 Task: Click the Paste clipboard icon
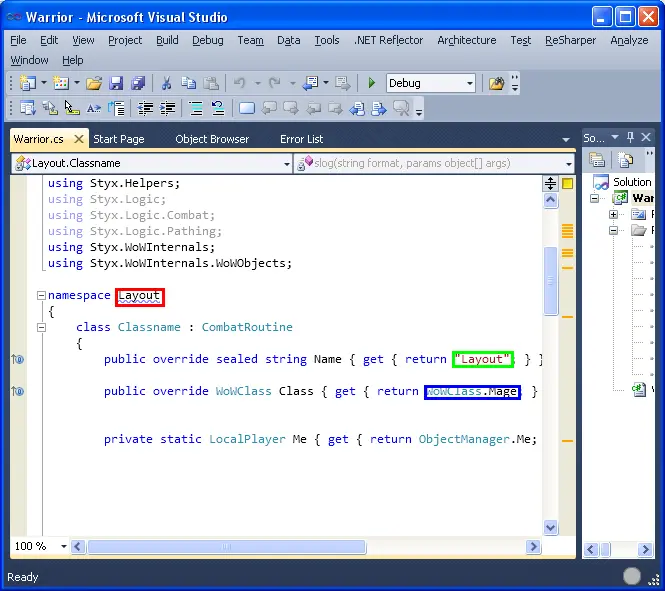click(211, 83)
